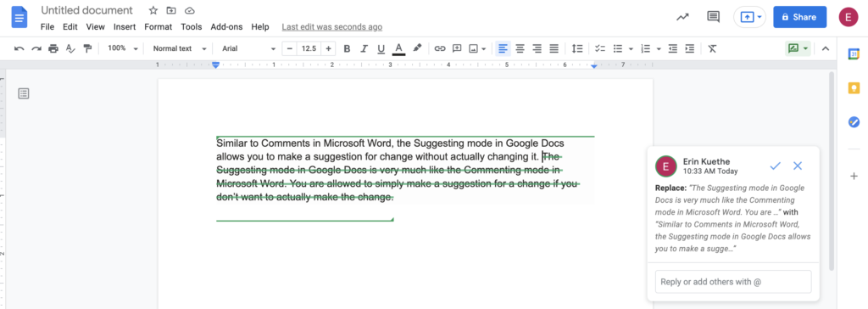This screenshot has width=868, height=309.
Task: Open the Insert menu
Action: click(x=125, y=26)
